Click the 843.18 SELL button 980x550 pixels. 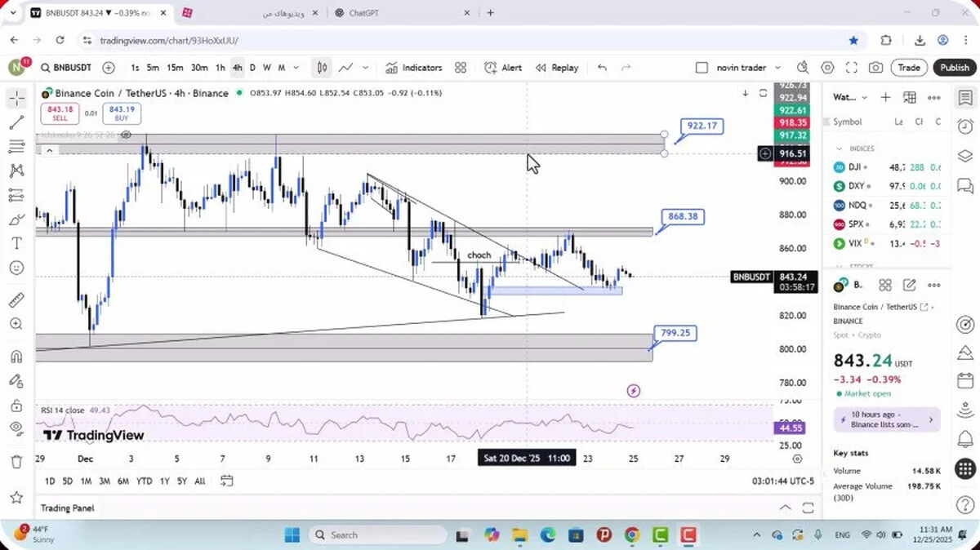(x=60, y=113)
